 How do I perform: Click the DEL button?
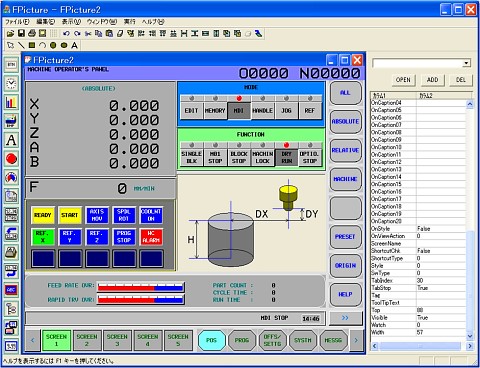click(461, 80)
